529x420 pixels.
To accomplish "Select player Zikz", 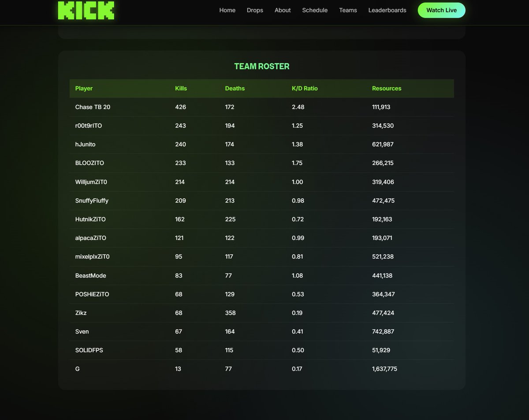I will click(x=81, y=313).
